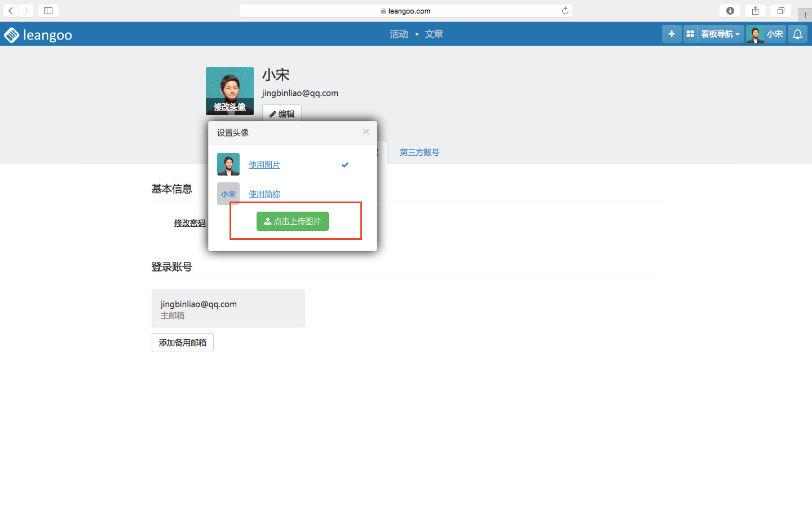Click the leangoo.com address bar
Image resolution: width=812 pixels, height=508 pixels.
[x=406, y=11]
